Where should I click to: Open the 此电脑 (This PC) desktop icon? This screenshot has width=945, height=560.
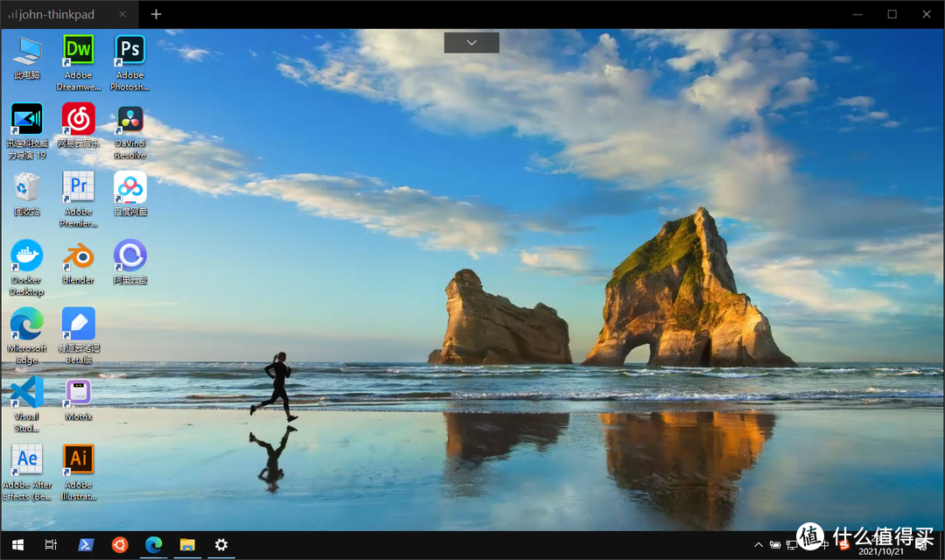click(x=27, y=57)
